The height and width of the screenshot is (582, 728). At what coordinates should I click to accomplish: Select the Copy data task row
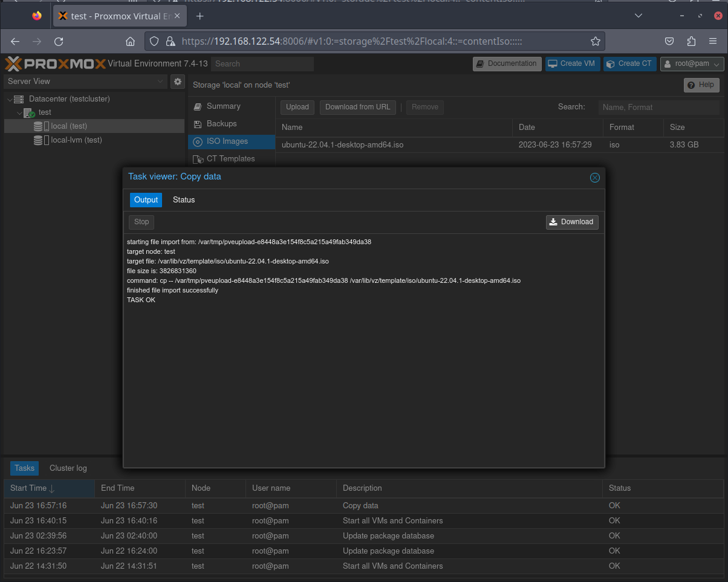pos(363,505)
